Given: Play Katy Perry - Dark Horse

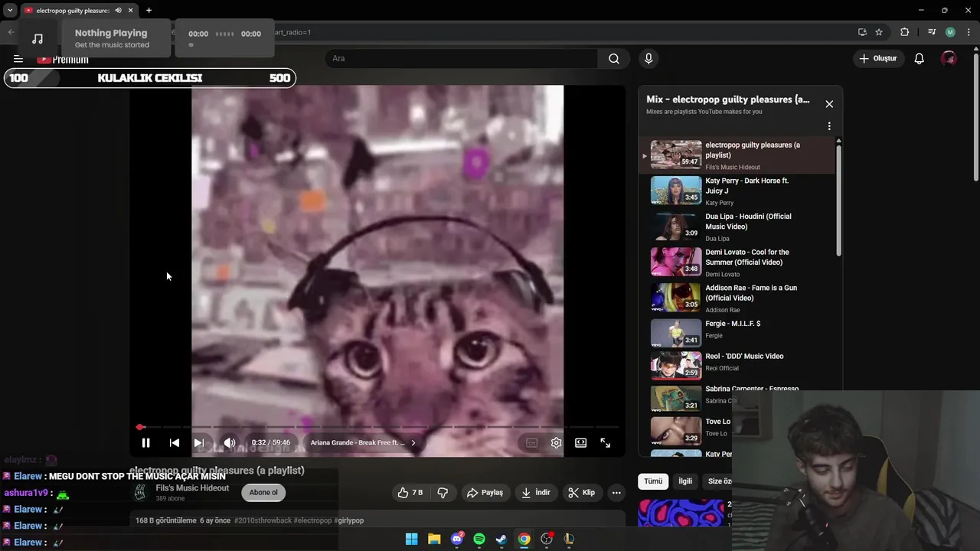Looking at the screenshot, I should [x=737, y=191].
